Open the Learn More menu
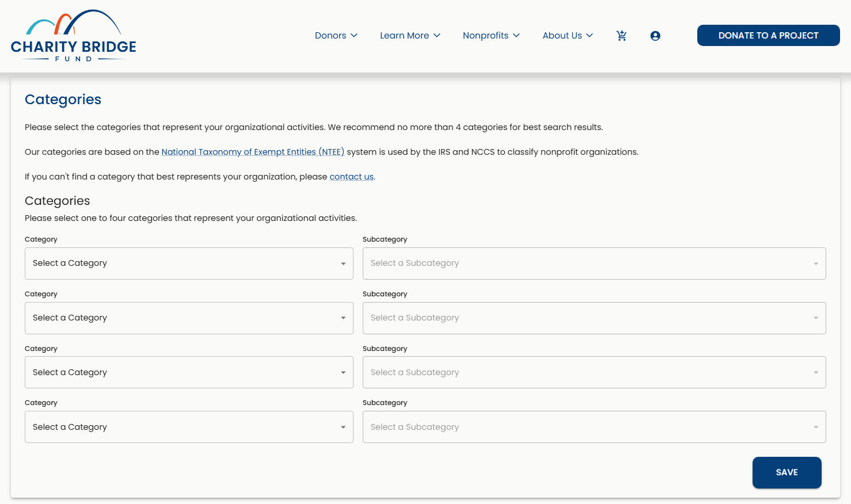 tap(410, 36)
